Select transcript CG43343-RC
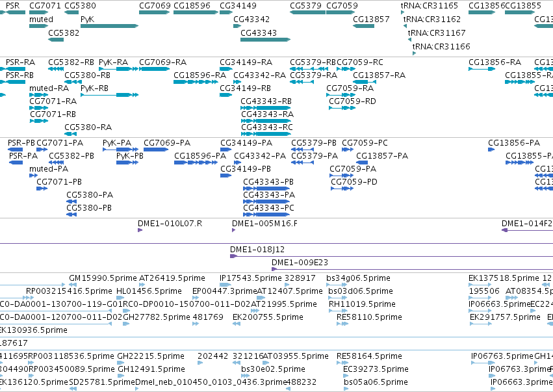This screenshot has height=392, width=553. pos(265,134)
